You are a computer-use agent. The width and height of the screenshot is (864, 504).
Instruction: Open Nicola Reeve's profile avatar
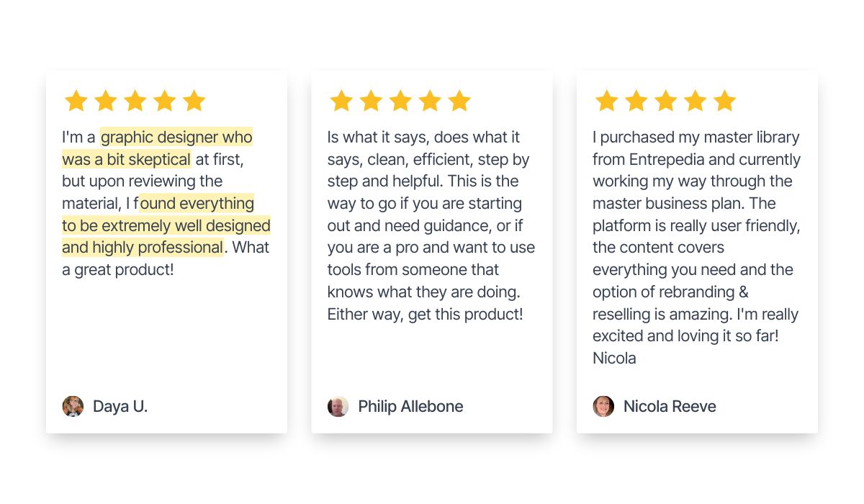tap(603, 406)
